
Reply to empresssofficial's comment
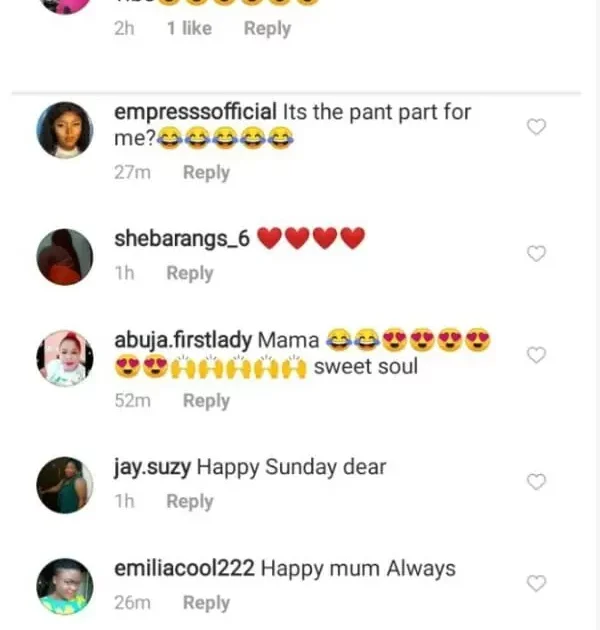(x=206, y=172)
